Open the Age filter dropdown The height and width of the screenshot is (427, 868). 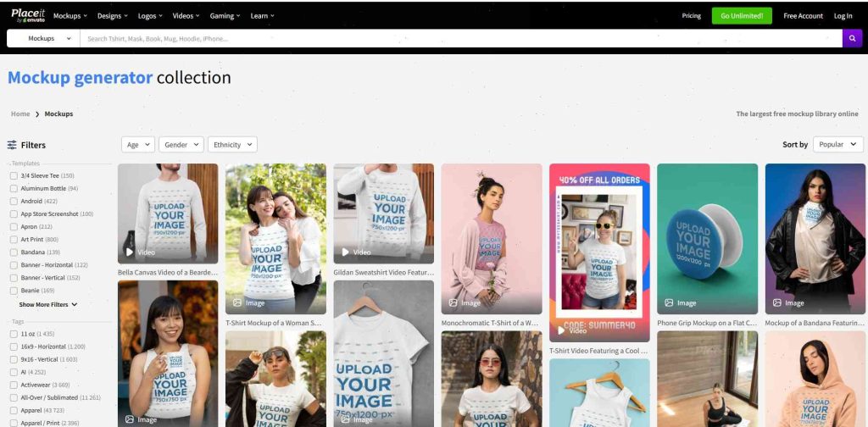pyautogui.click(x=138, y=145)
